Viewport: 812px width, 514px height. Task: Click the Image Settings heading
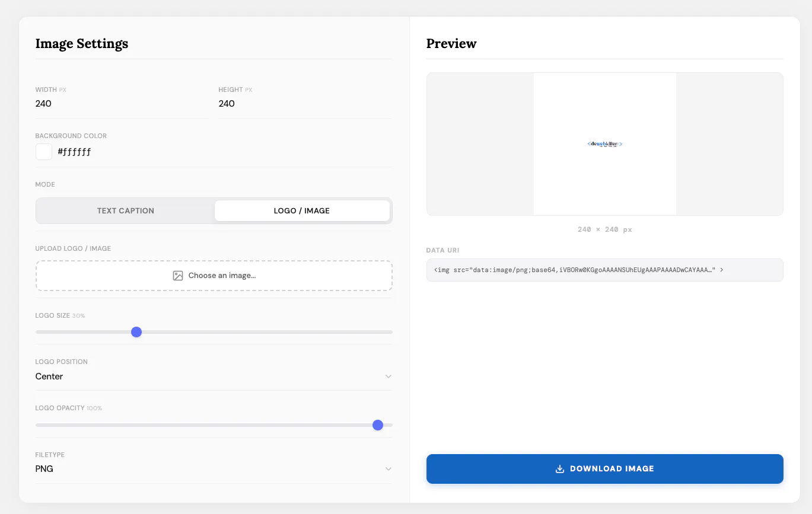point(82,43)
